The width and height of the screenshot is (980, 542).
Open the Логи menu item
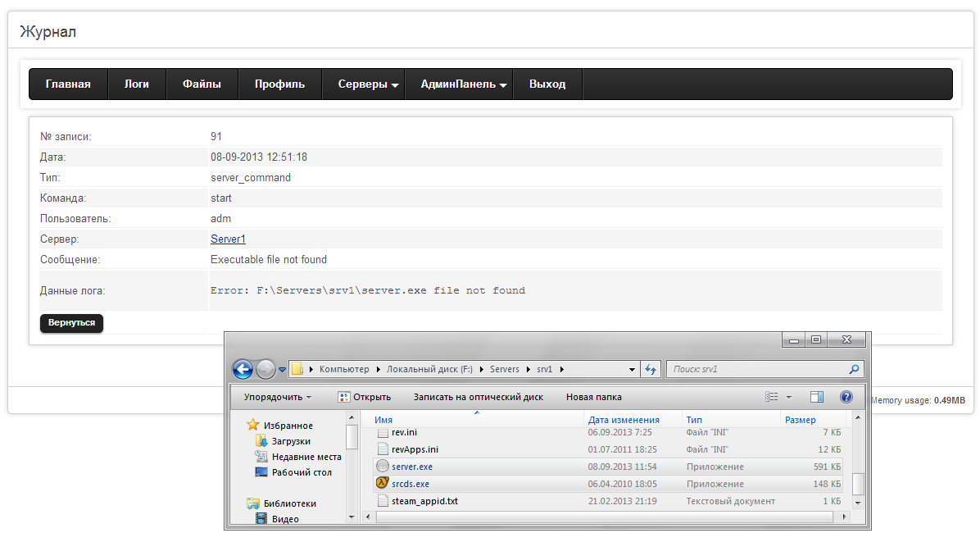point(136,84)
